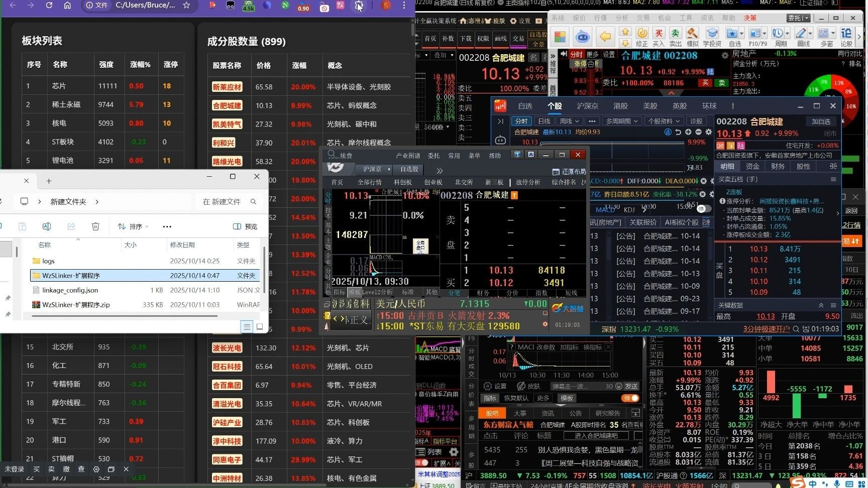Toggle the 弹 danmaku switch
Image resolution: width=868 pixels, height=488 pixels.
pyautogui.click(x=630, y=398)
